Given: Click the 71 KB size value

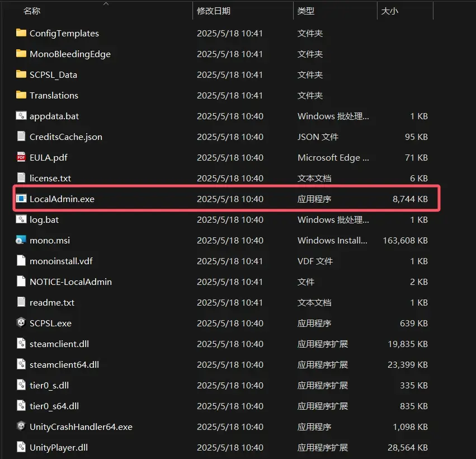Looking at the screenshot, I should [x=416, y=158].
